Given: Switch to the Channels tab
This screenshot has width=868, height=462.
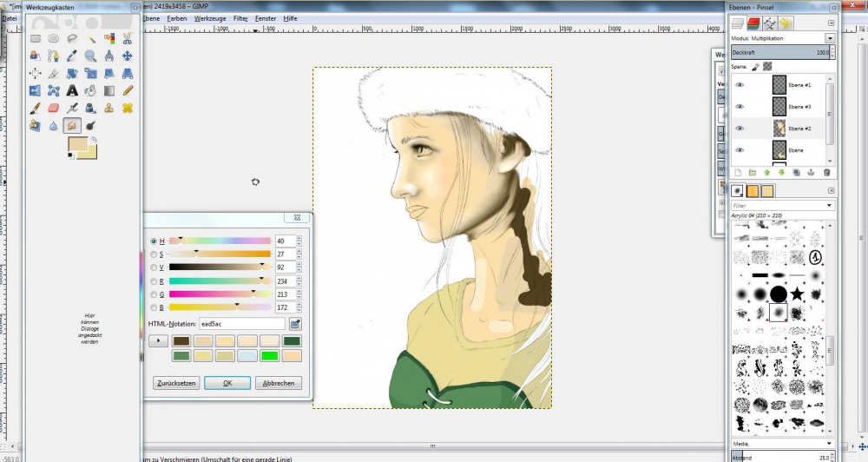Looking at the screenshot, I should [x=753, y=23].
